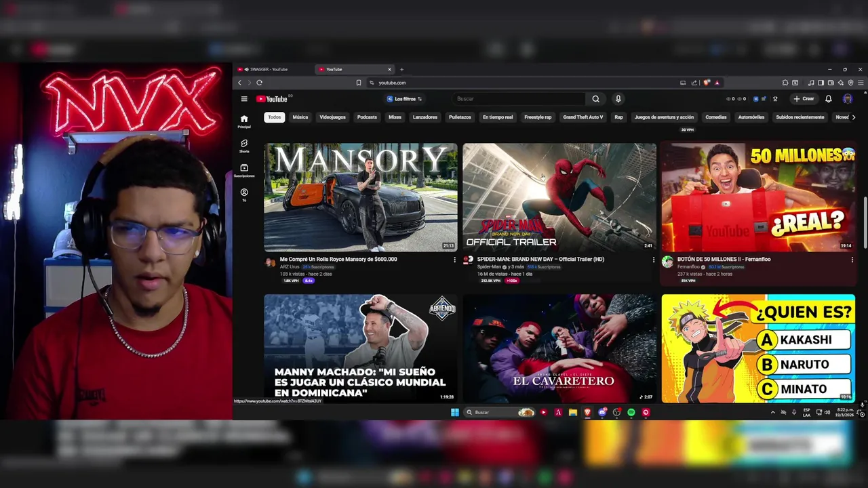Open the Spider-Man Official Trailer thumbnail
This screenshot has width=868, height=488.
(559, 197)
